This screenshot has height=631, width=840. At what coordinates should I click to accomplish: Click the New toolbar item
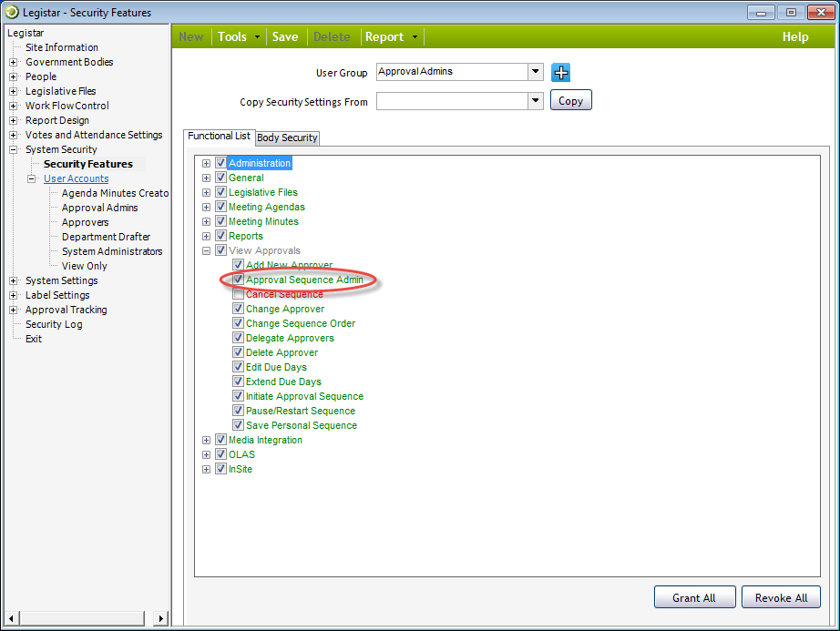[190, 37]
